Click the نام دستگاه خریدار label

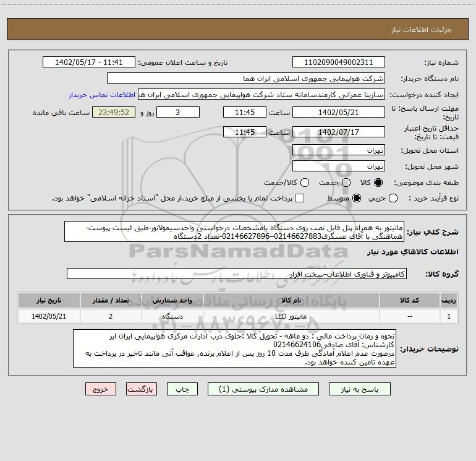(x=430, y=79)
